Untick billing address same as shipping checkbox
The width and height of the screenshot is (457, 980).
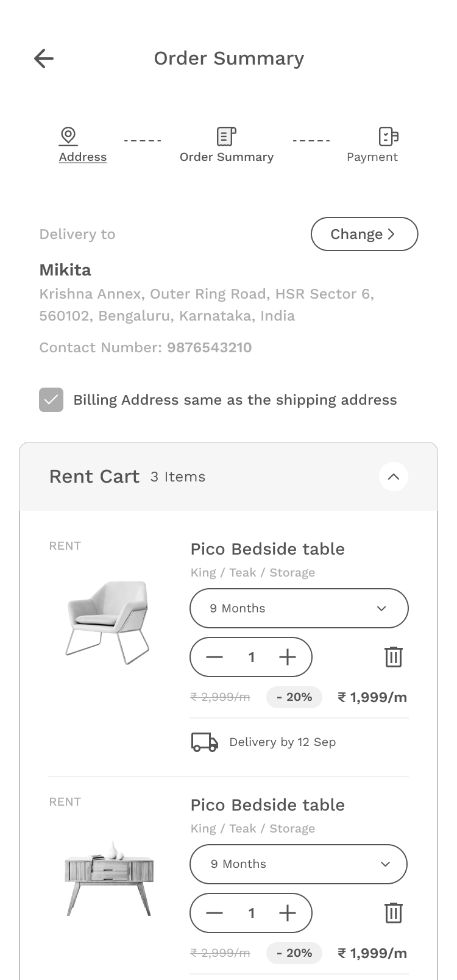(51, 400)
